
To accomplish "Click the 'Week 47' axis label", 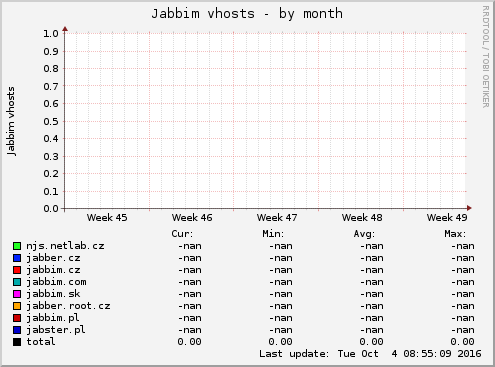I will [277, 218].
